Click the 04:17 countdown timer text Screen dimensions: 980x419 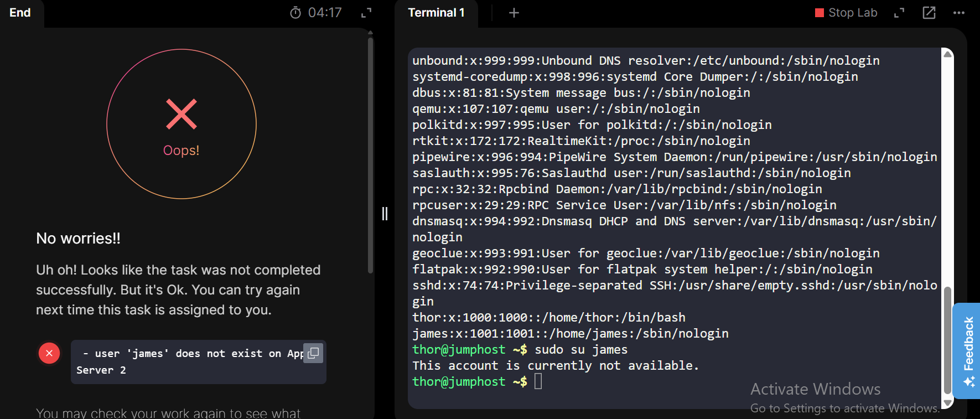(x=325, y=13)
